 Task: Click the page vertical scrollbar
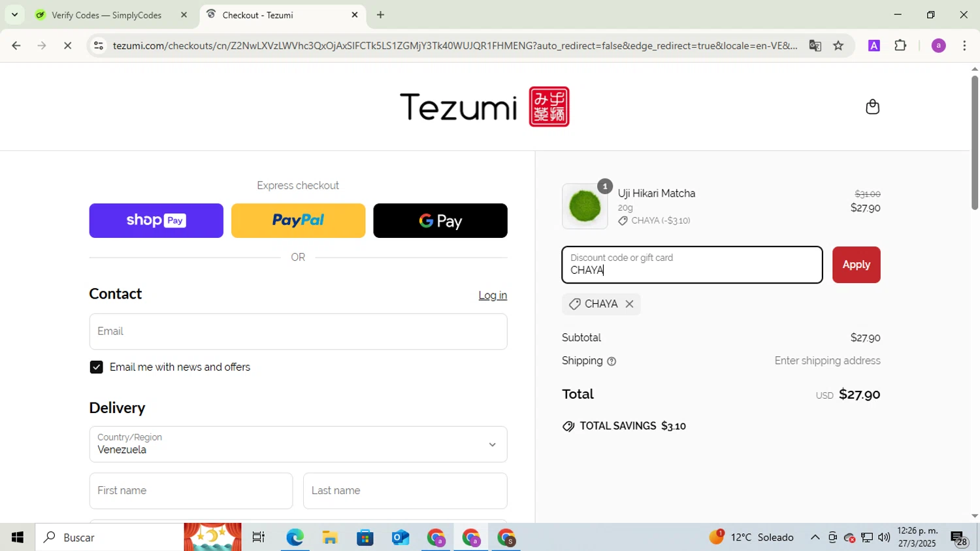pos(974,142)
